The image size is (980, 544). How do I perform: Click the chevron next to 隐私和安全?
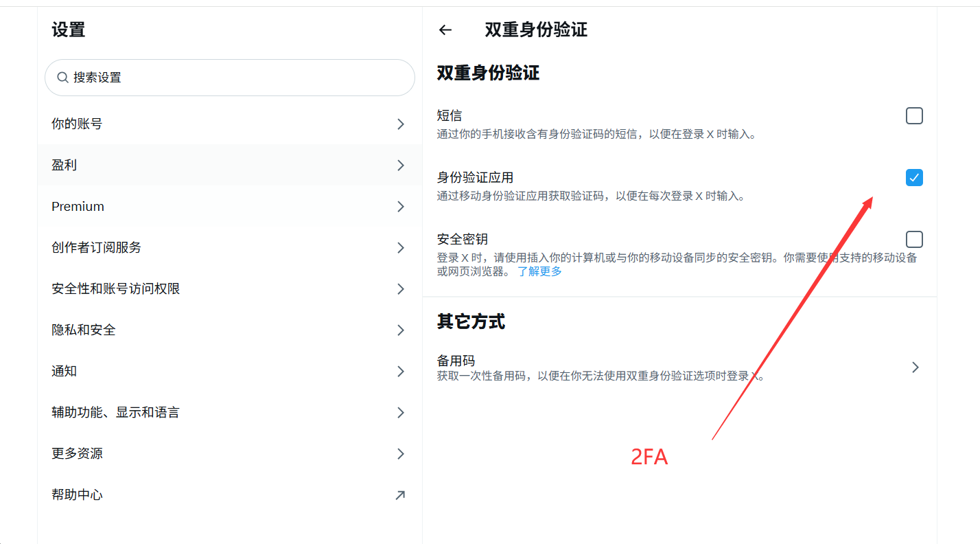tap(401, 330)
